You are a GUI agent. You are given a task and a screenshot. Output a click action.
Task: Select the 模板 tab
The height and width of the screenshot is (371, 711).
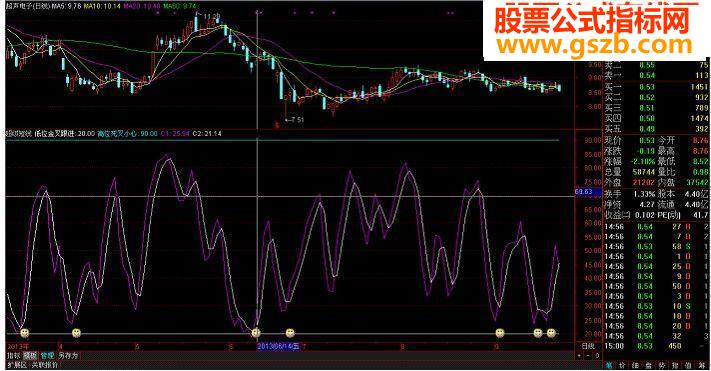30,356
